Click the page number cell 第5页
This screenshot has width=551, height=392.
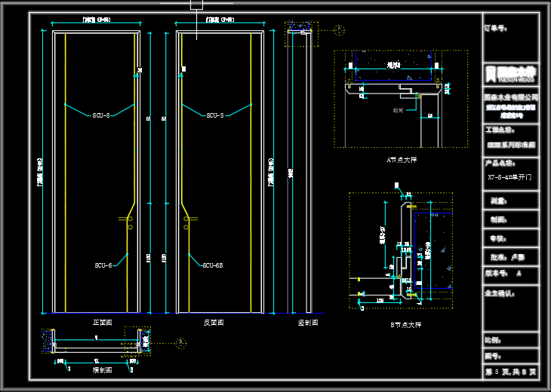click(x=511, y=372)
